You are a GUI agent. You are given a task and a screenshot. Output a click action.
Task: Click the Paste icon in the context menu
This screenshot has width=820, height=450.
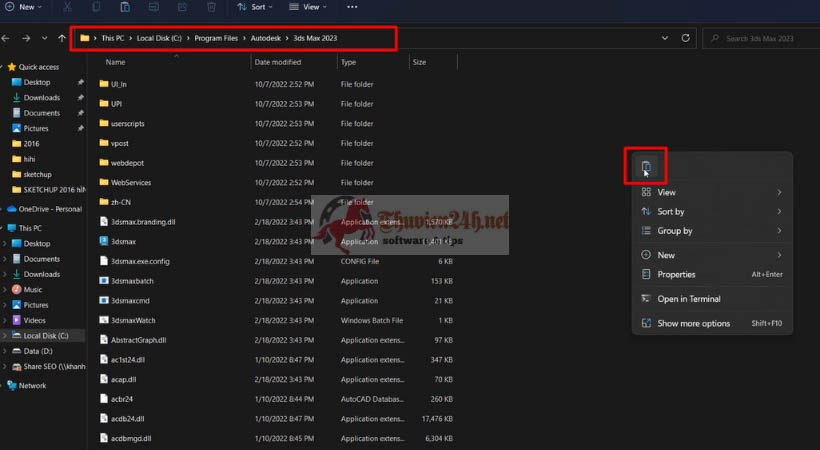click(x=646, y=167)
